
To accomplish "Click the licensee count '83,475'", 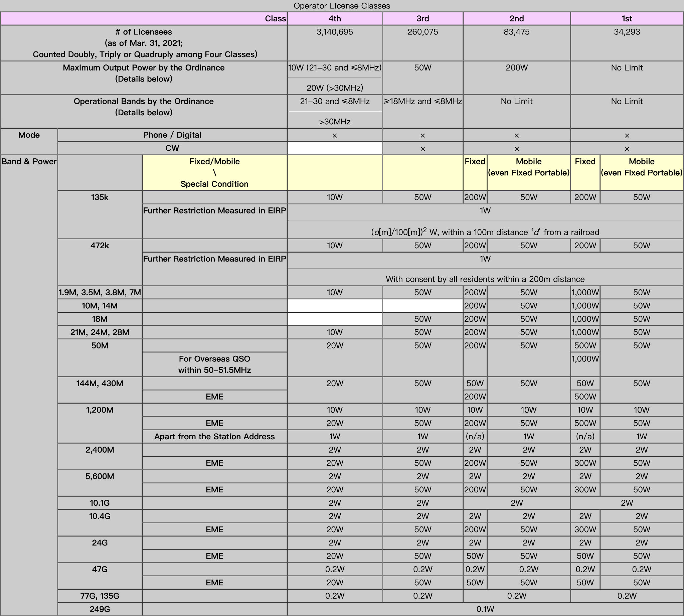I will (x=516, y=32).
